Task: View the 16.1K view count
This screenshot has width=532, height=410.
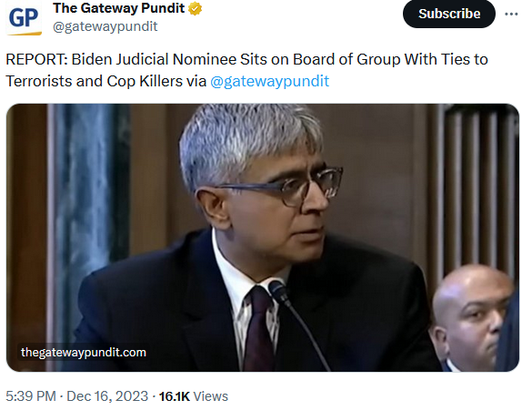Action: 174,396
